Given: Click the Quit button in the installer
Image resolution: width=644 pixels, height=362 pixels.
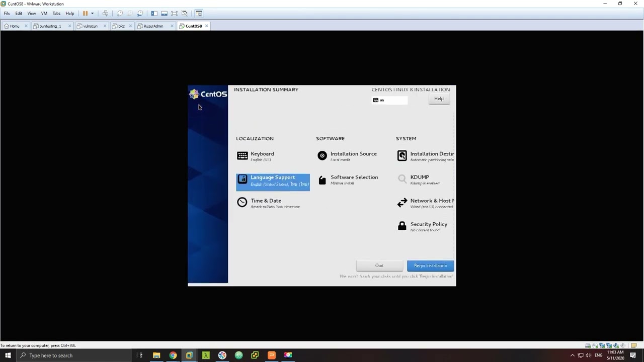Looking at the screenshot, I should [x=379, y=265].
